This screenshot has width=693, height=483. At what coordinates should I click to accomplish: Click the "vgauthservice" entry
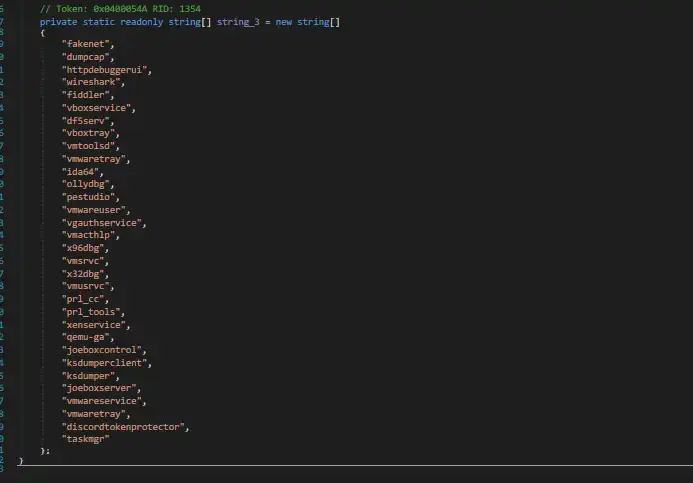(x=102, y=222)
